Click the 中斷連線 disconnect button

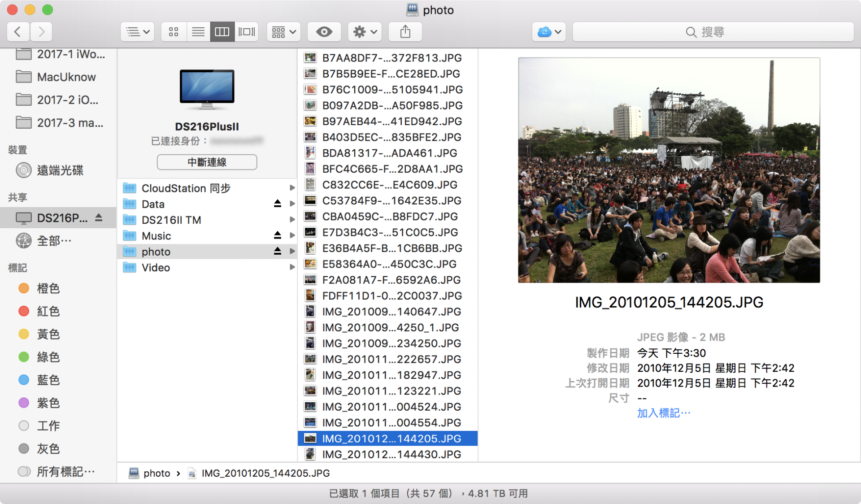click(x=207, y=162)
